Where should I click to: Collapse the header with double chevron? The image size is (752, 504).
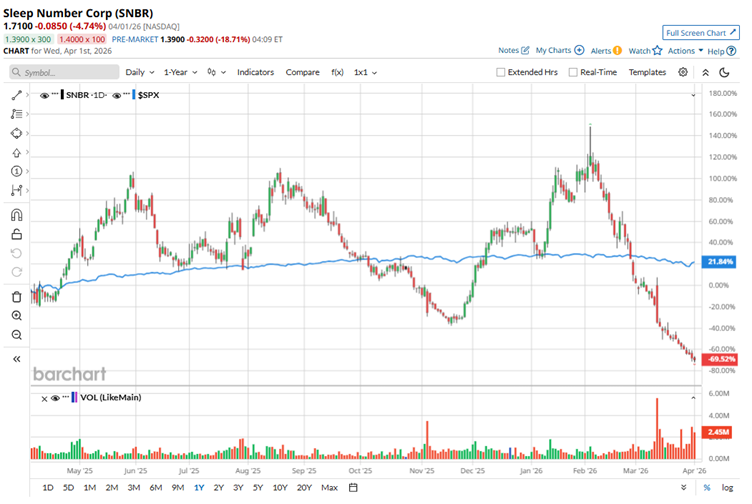(705, 72)
